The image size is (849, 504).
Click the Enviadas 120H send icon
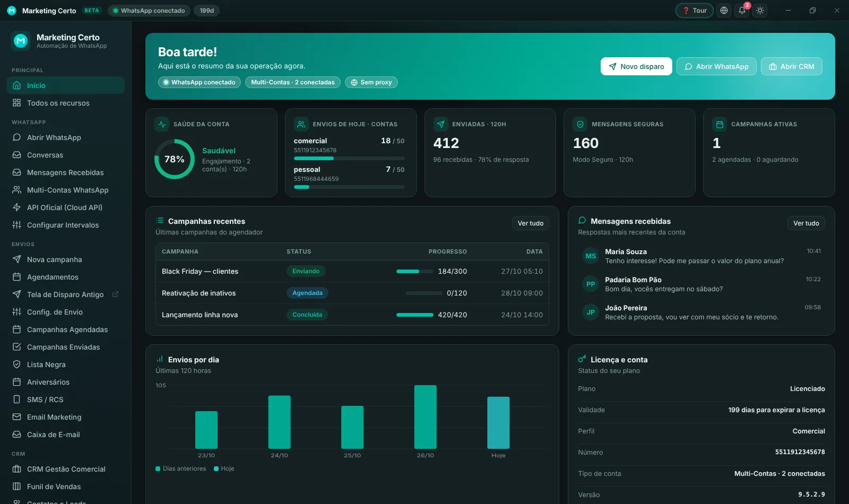(440, 124)
